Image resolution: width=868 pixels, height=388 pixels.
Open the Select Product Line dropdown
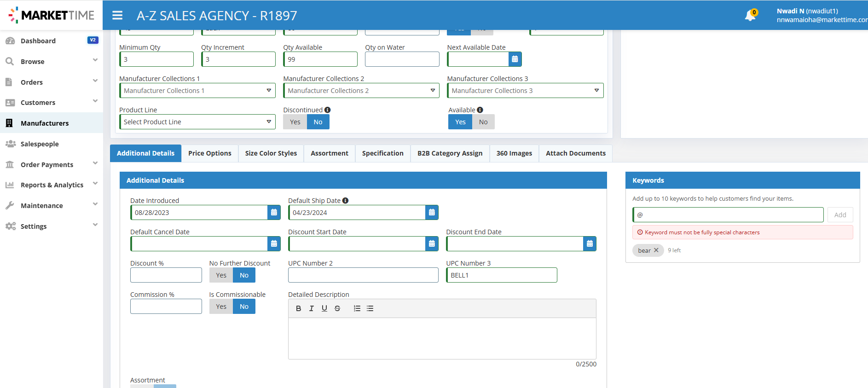tap(197, 122)
